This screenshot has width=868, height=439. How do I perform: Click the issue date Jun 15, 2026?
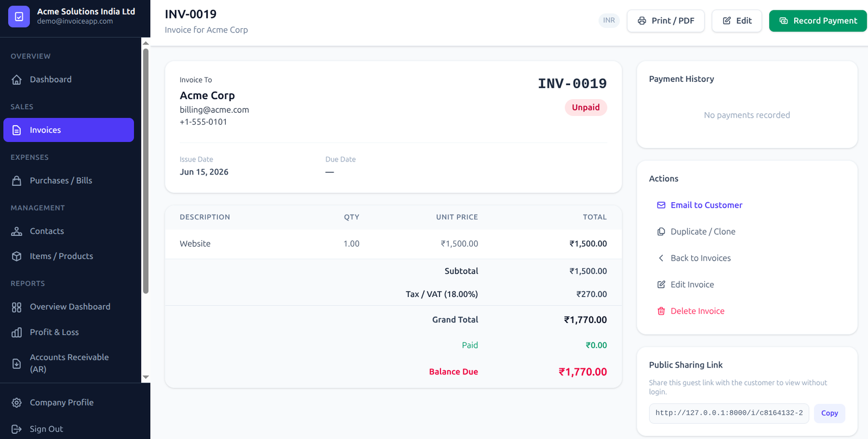(204, 172)
